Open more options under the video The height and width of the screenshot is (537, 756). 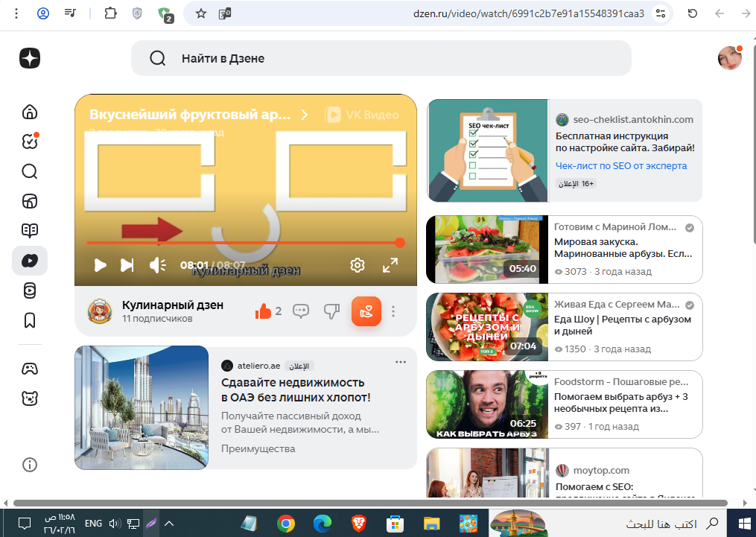(393, 311)
